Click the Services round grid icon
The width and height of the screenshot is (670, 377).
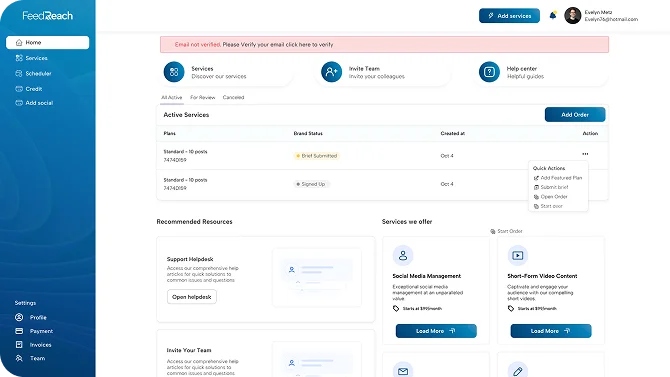[174, 72]
